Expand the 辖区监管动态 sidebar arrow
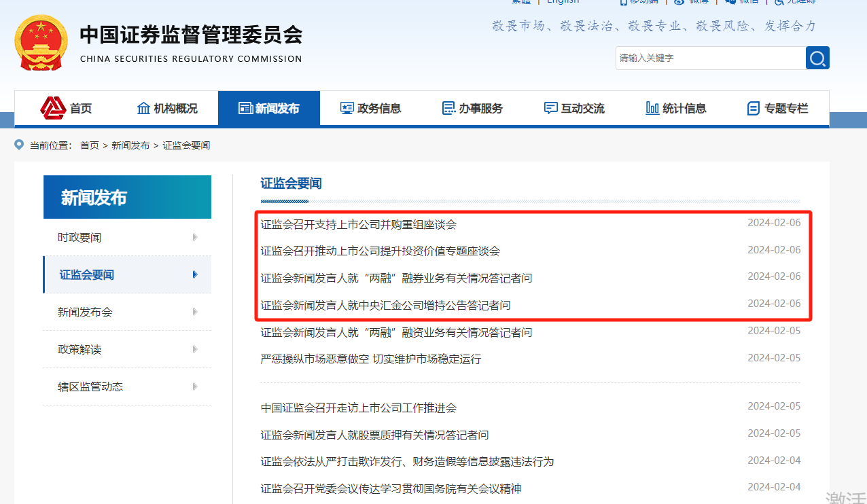This screenshot has height=504, width=867. coord(195,386)
